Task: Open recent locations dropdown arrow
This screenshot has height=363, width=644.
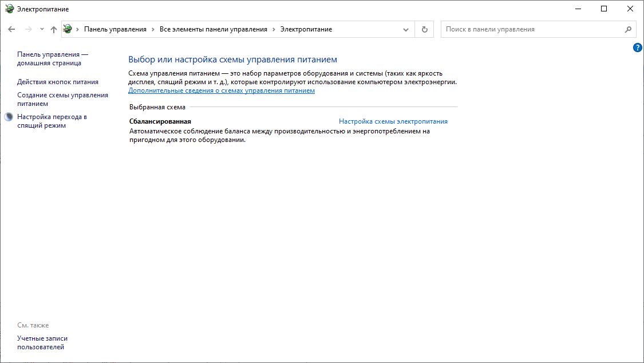Action: pyautogui.click(x=42, y=29)
